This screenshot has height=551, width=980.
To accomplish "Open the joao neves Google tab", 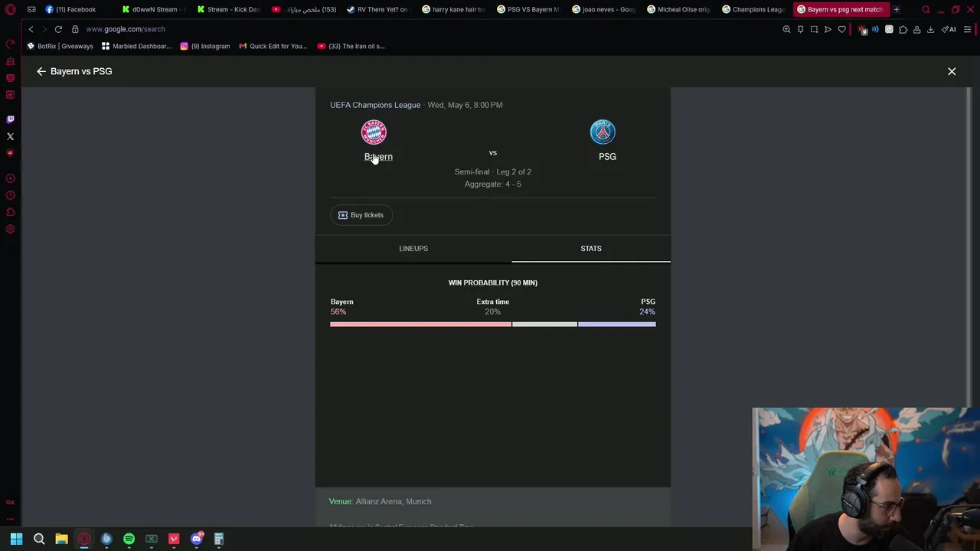I will 604,9.
